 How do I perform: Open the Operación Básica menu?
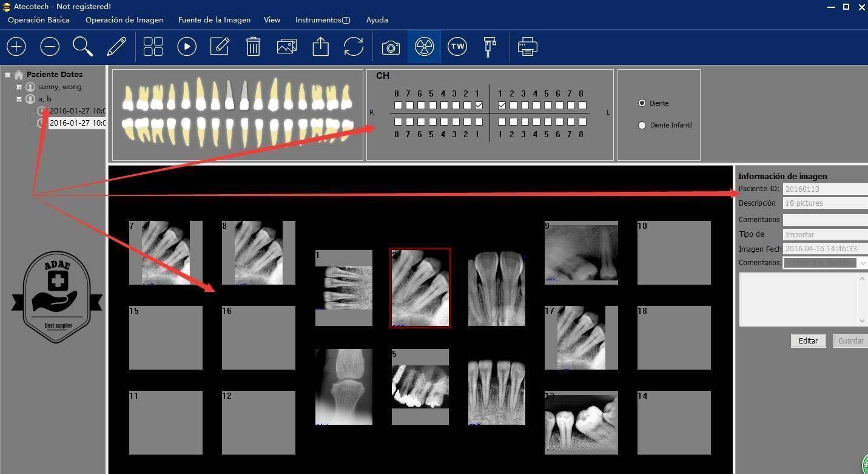click(x=39, y=20)
